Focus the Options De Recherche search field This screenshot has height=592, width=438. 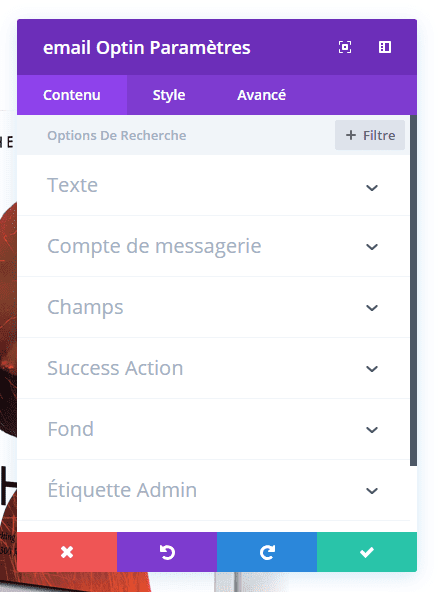[x=176, y=135]
